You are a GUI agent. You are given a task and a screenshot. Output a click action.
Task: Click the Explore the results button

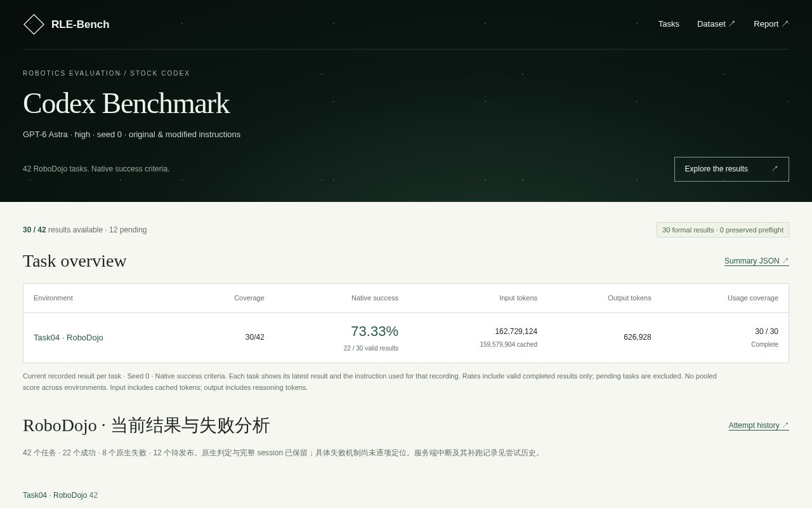tap(731, 169)
